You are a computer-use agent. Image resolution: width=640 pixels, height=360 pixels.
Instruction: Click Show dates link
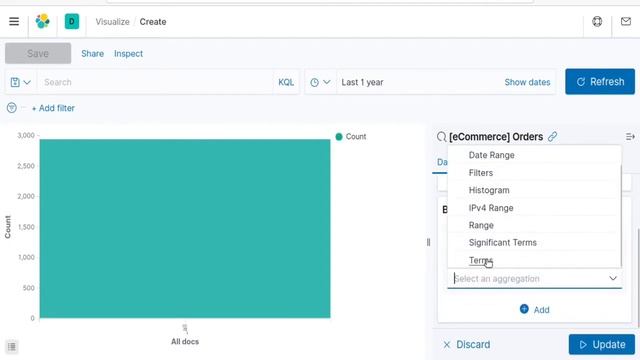(x=527, y=82)
